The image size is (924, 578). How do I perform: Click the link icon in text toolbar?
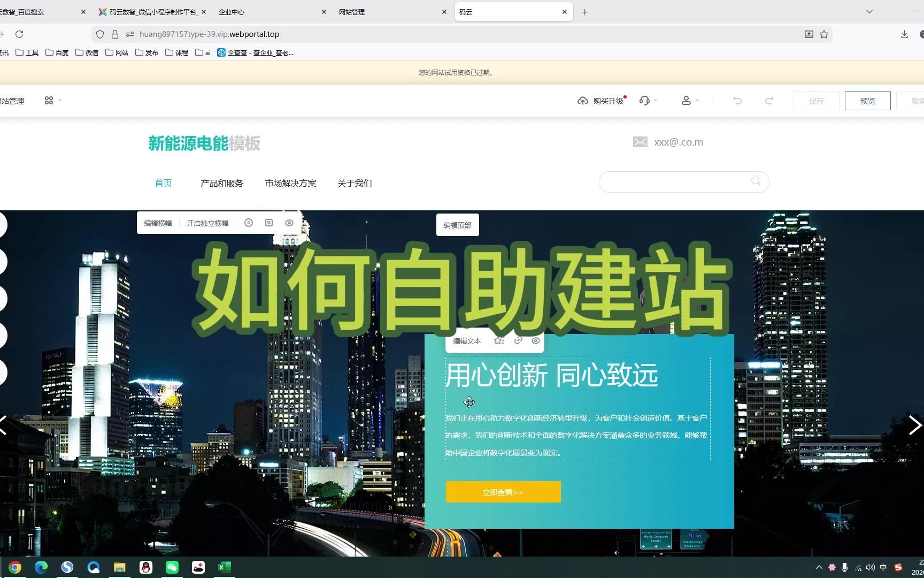[x=518, y=341]
